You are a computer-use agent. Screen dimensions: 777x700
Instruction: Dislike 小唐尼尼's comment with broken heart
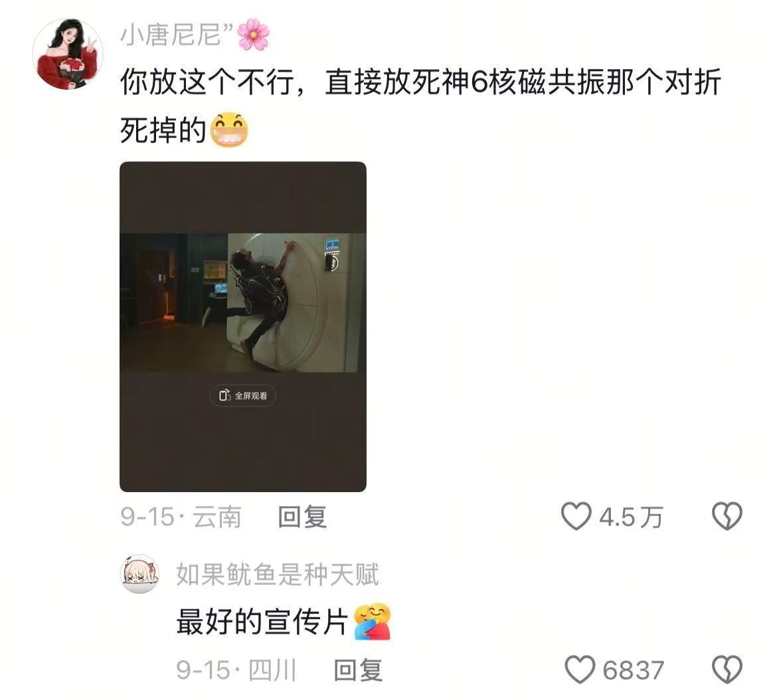[727, 516]
